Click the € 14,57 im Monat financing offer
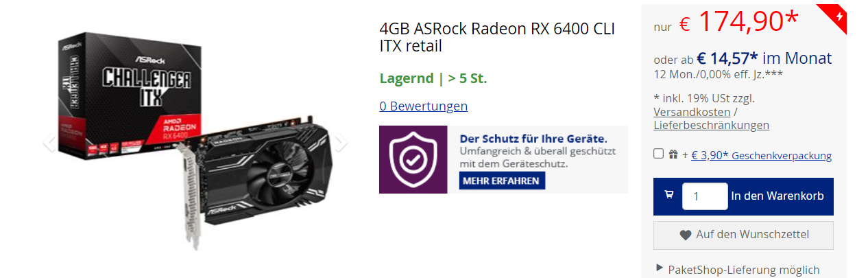This screenshot has width=868, height=278. click(764, 58)
